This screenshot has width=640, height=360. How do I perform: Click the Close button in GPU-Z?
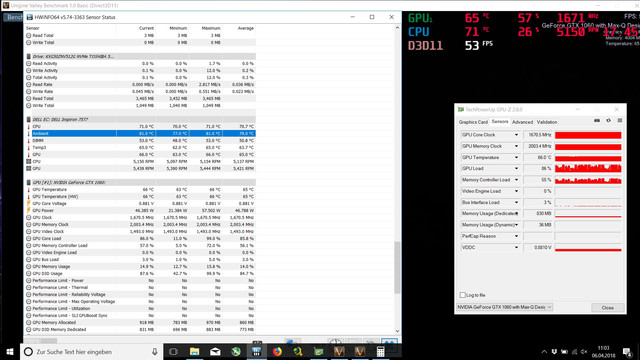(608, 308)
